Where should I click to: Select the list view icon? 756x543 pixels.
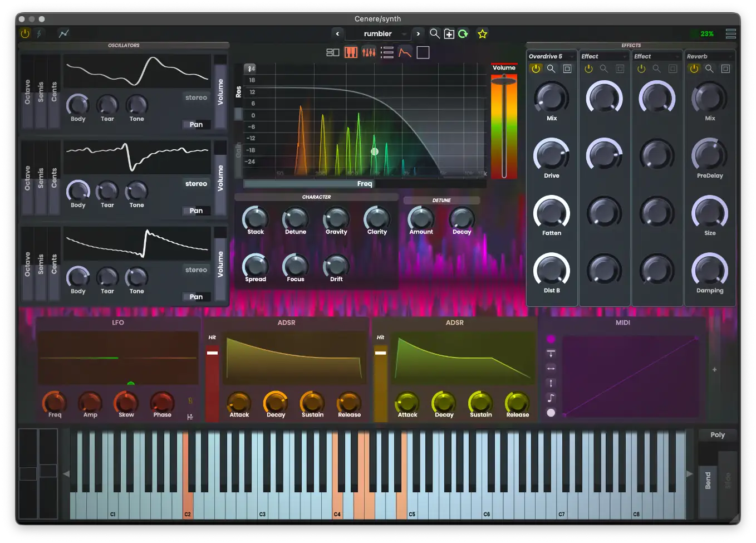point(387,52)
